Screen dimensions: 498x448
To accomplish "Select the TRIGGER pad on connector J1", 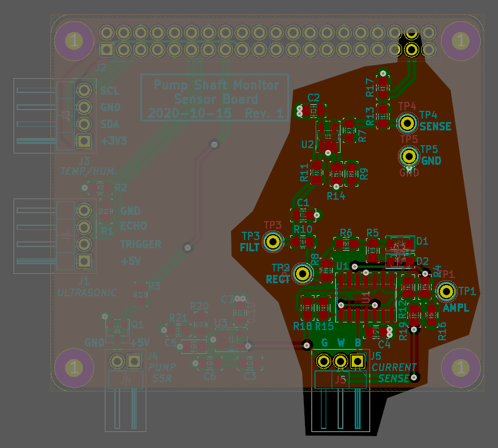I will pos(84,244).
